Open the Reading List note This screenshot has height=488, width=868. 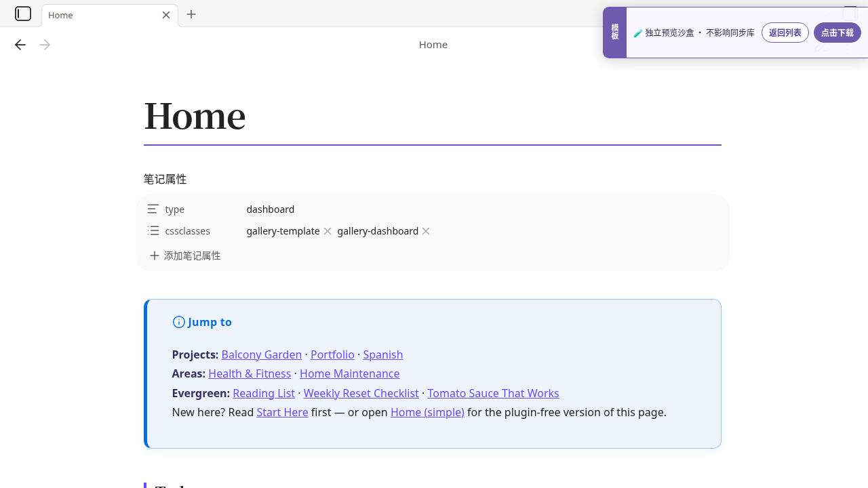(264, 393)
